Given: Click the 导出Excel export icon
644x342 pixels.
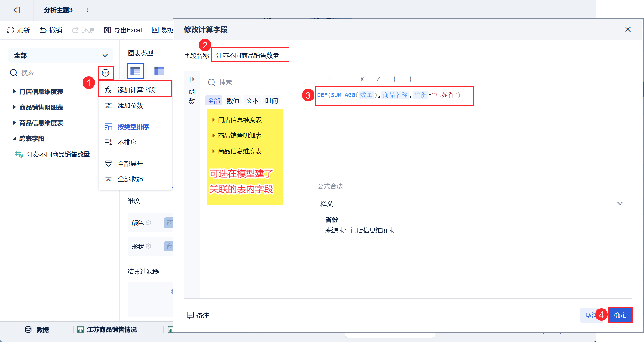Looking at the screenshot, I should [x=108, y=30].
